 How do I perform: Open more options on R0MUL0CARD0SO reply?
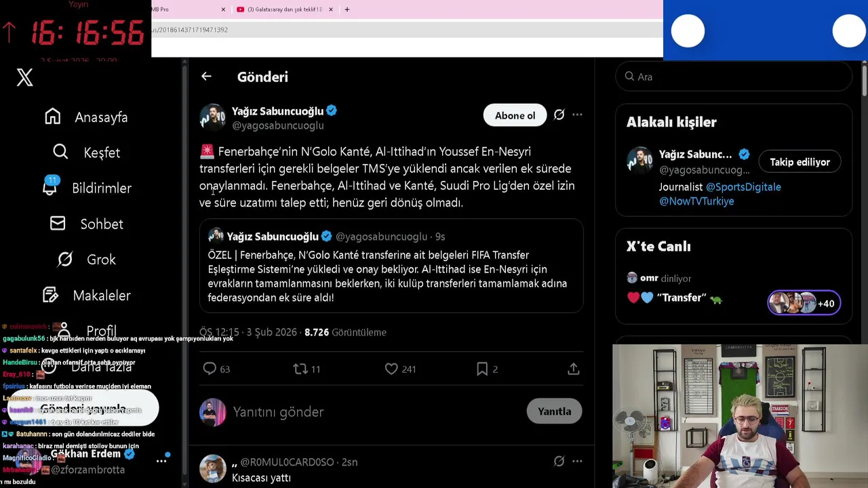click(577, 462)
